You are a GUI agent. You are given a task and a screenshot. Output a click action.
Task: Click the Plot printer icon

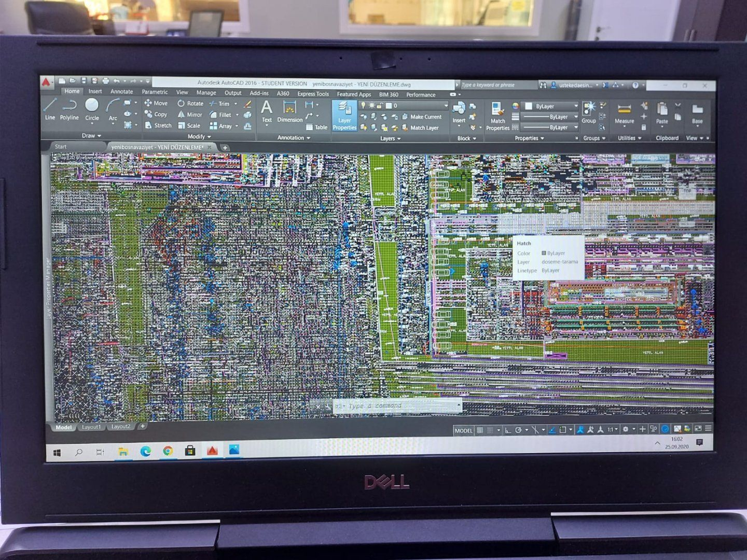click(x=106, y=81)
